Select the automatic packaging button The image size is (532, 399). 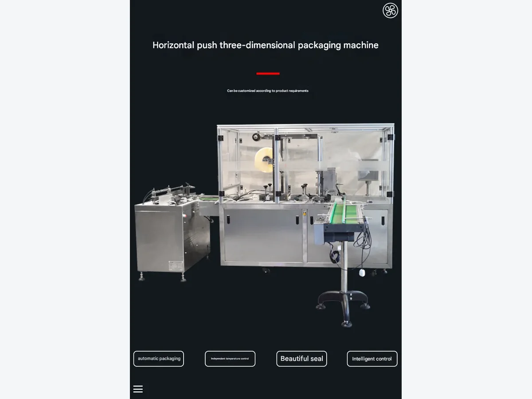[159, 359]
